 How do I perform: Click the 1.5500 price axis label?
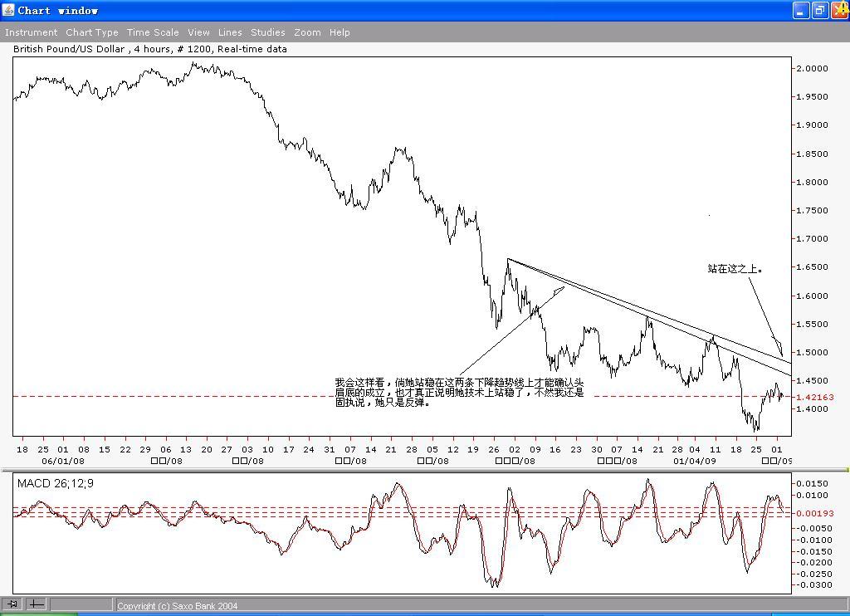point(812,325)
